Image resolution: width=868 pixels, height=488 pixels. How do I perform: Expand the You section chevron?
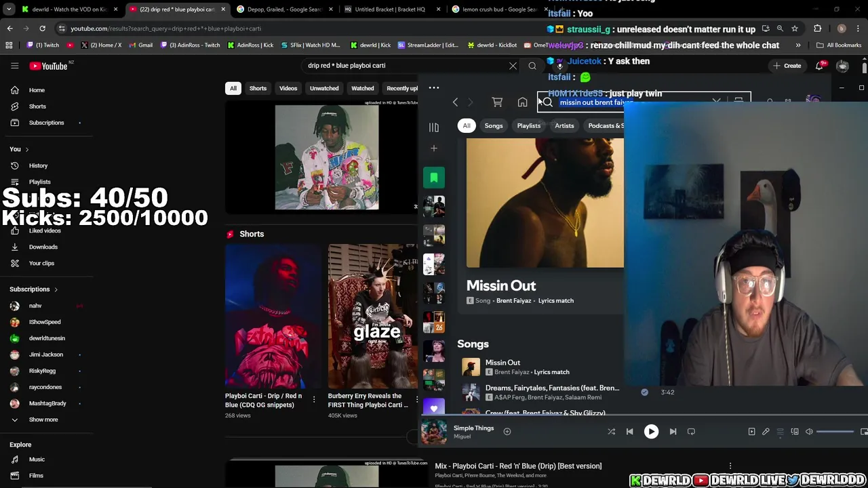click(x=27, y=149)
